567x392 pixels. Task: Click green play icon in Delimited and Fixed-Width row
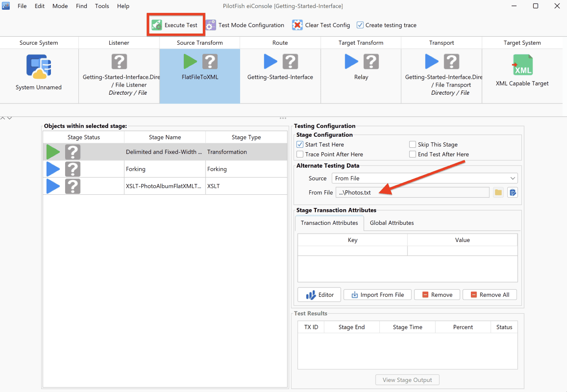point(53,152)
